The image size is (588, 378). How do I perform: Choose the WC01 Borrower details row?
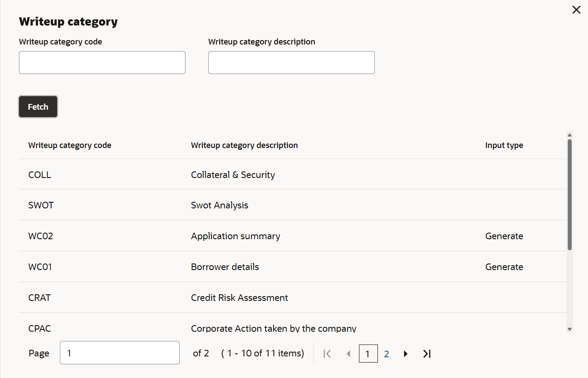pos(225,267)
